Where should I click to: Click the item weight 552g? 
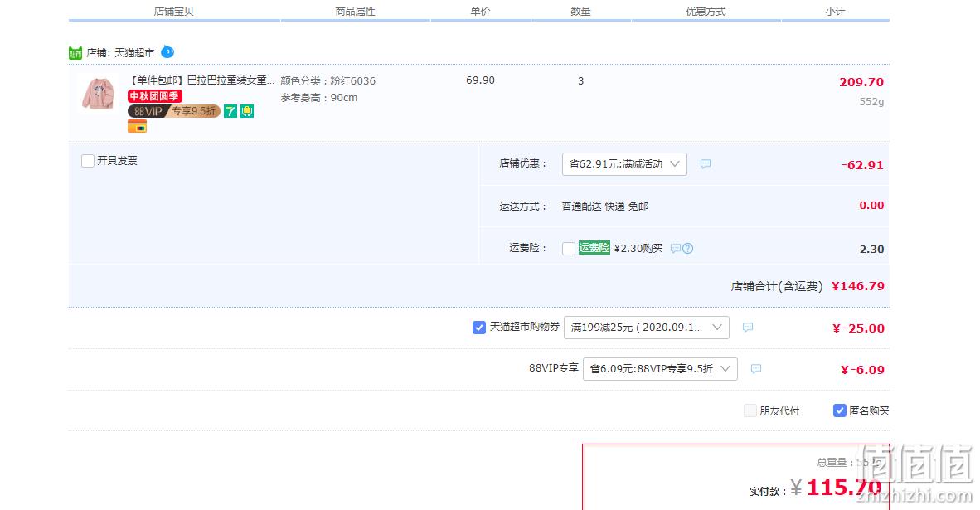click(x=871, y=101)
